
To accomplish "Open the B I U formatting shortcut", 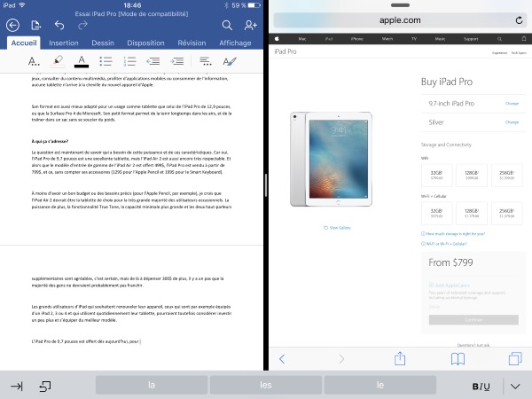I will click(x=481, y=387).
